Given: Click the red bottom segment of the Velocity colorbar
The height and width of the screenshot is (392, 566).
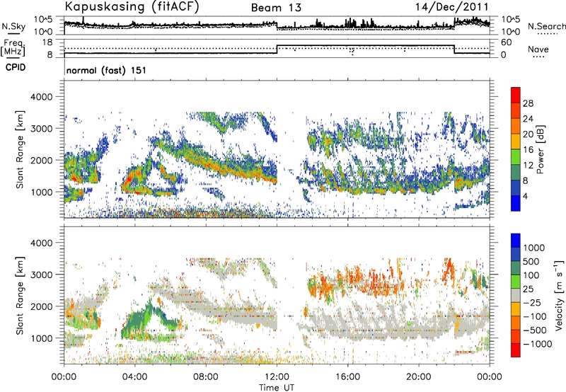Looking at the screenshot, I should click(516, 350).
